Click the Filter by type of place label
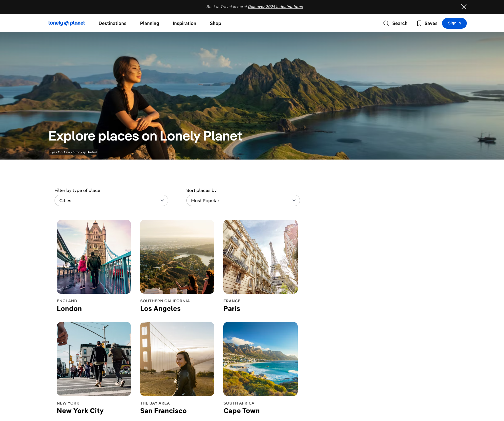 pyautogui.click(x=77, y=190)
